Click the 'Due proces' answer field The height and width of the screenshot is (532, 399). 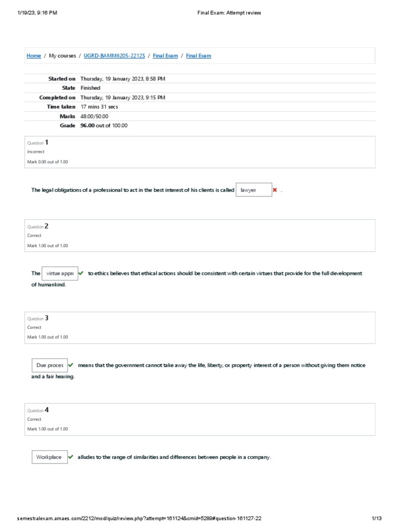point(49,365)
